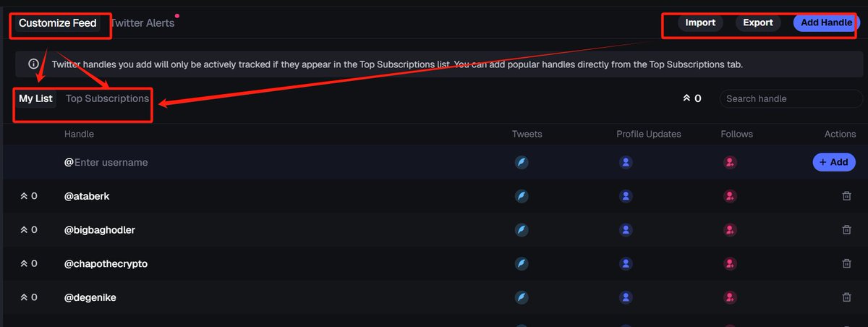Remove @chapothecrypto using its trash icon
The height and width of the screenshot is (327, 868).
[846, 263]
